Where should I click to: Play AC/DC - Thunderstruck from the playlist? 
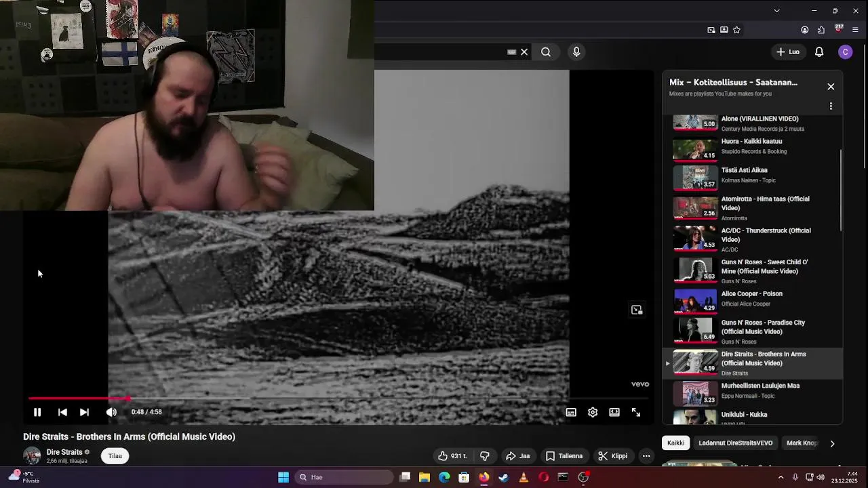[x=753, y=239]
